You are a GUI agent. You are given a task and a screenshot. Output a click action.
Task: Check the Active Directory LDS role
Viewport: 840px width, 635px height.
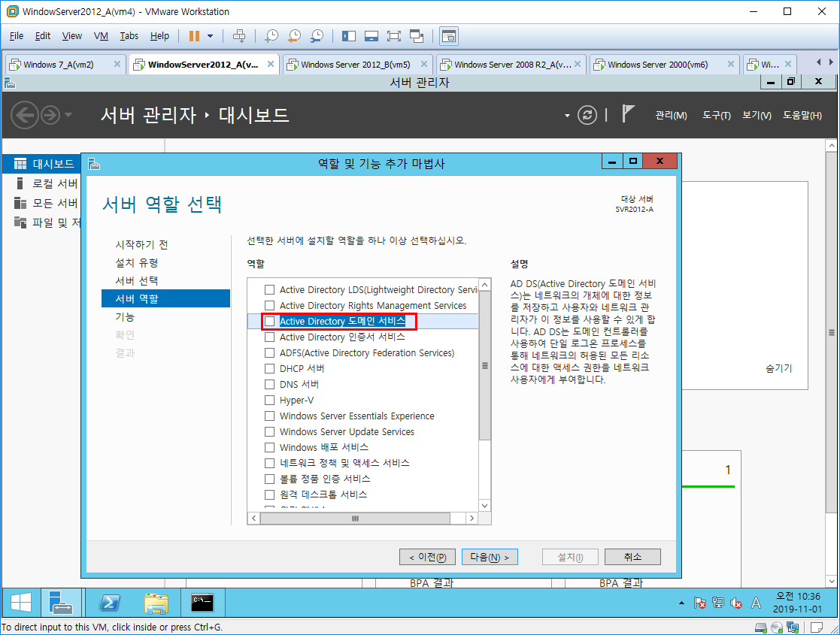click(269, 289)
